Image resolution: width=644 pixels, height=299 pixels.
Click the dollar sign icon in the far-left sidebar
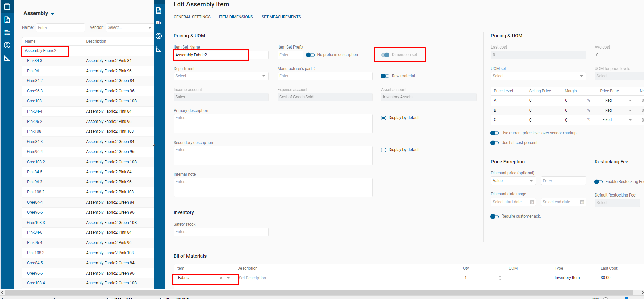pos(7,45)
